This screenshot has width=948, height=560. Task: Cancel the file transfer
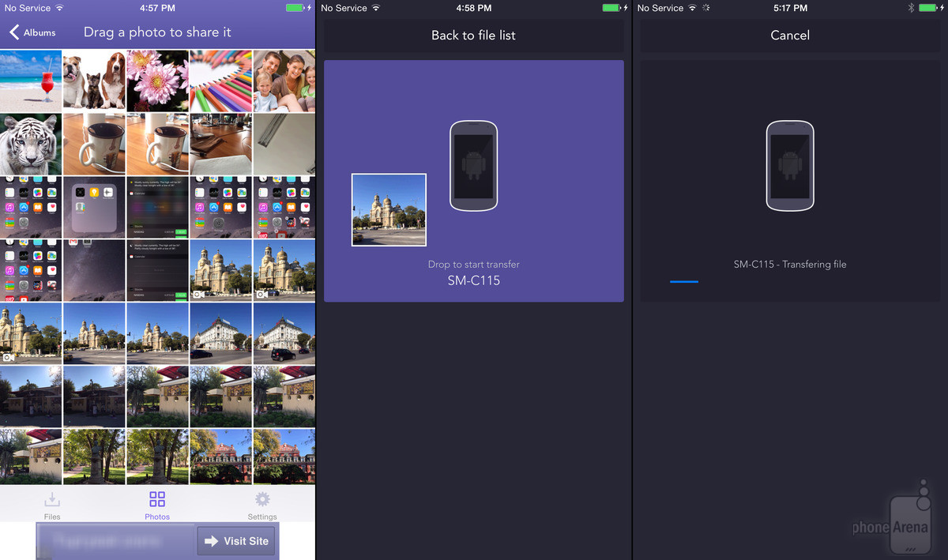[790, 36]
